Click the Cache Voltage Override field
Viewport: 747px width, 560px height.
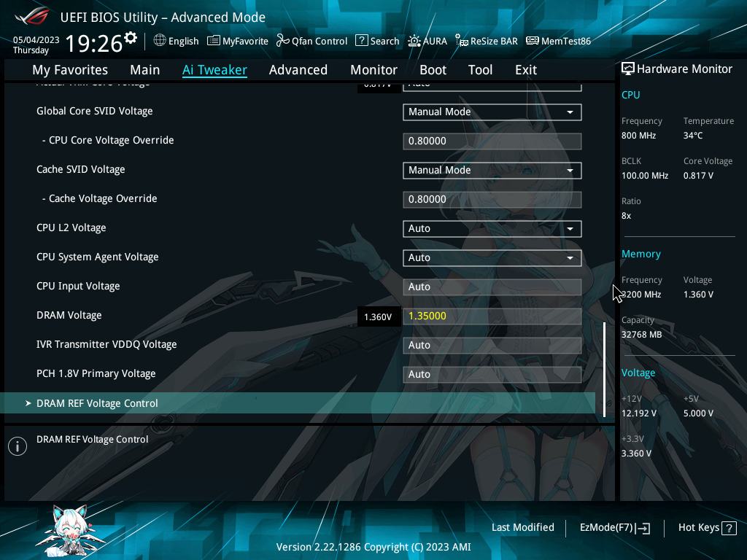pos(492,200)
